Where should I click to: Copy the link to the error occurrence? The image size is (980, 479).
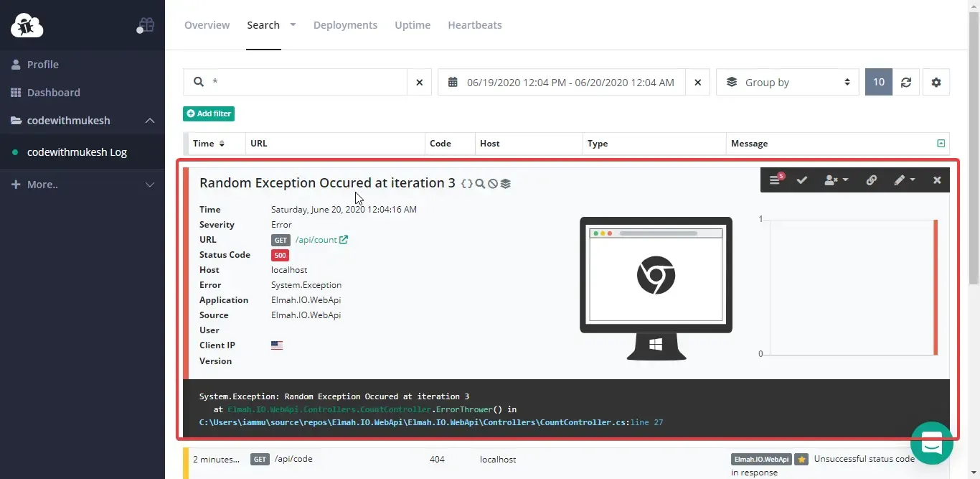(871, 180)
